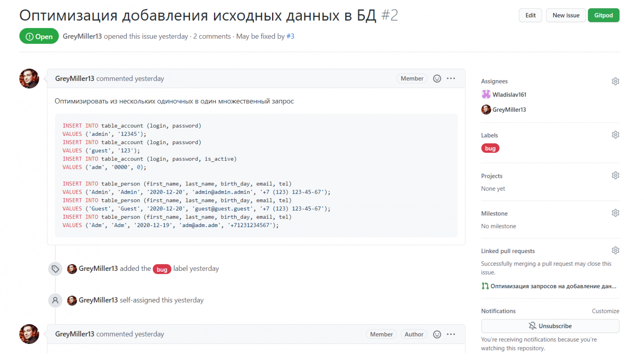This screenshot has width=644, height=353.
Task: Click the person icon in self-assigned event
Action: click(x=55, y=300)
